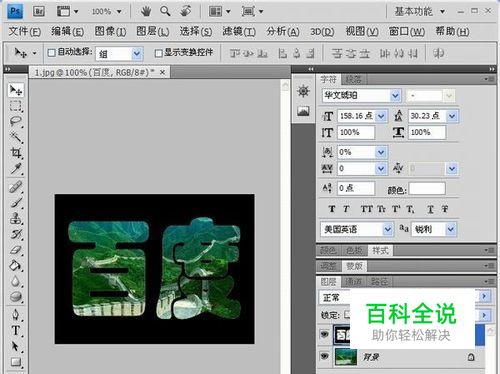Select the Lasso tool

pyautogui.click(x=16, y=122)
